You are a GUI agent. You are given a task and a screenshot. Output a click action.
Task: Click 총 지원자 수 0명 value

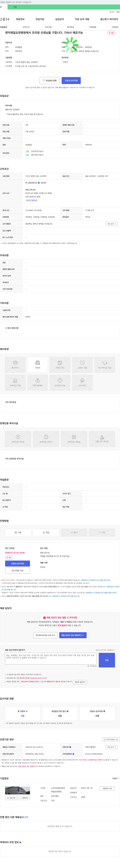click(23, 716)
